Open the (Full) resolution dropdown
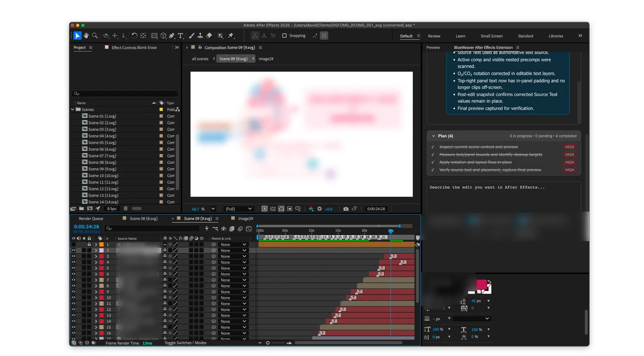This screenshot has width=644, height=356. click(x=239, y=209)
